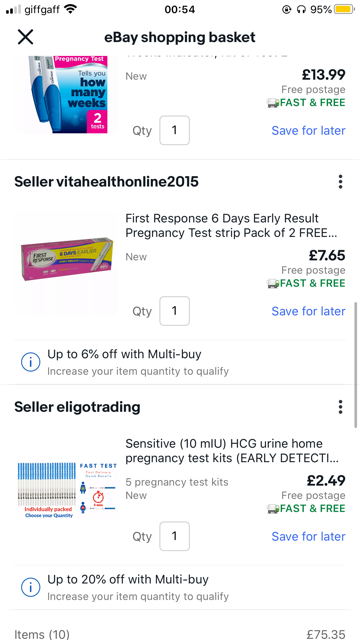
Task: Open options menu for seller vitahealthonline2015
Action: pos(340,182)
